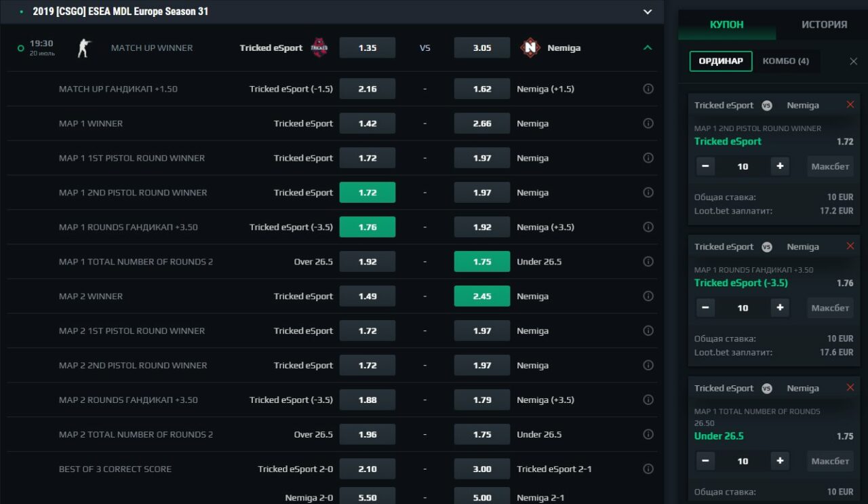The width and height of the screenshot is (868, 504).
Task: Open info for BEST OF 3 CORRECT SCORE market
Action: tap(648, 469)
